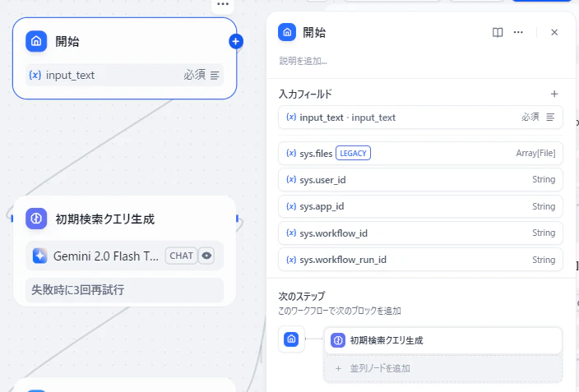
Task: Click the 必須 label on canvas input_text
Action: click(195, 75)
